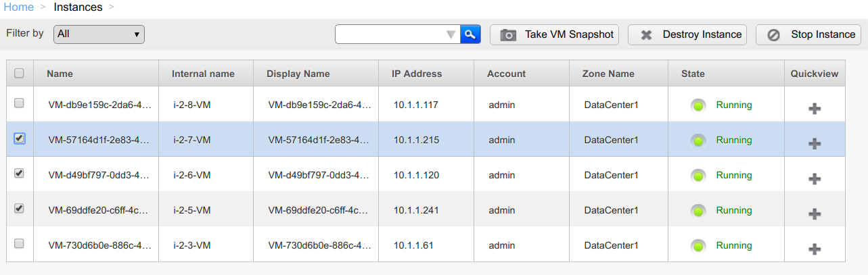
Task: Open the Filter by All dropdown
Action: pos(99,34)
